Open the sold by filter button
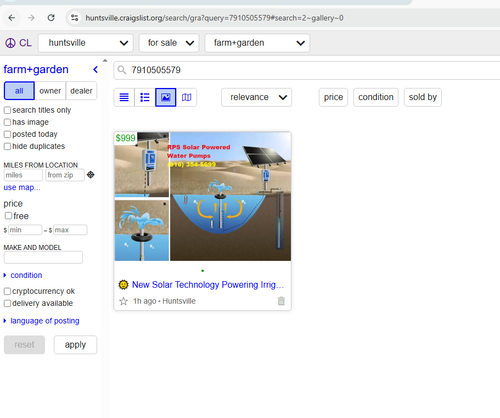Viewport: 500px width, 418px height. click(423, 97)
